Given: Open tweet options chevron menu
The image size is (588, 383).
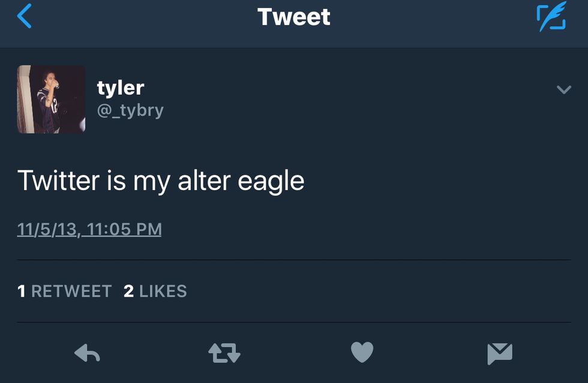Looking at the screenshot, I should [x=563, y=90].
